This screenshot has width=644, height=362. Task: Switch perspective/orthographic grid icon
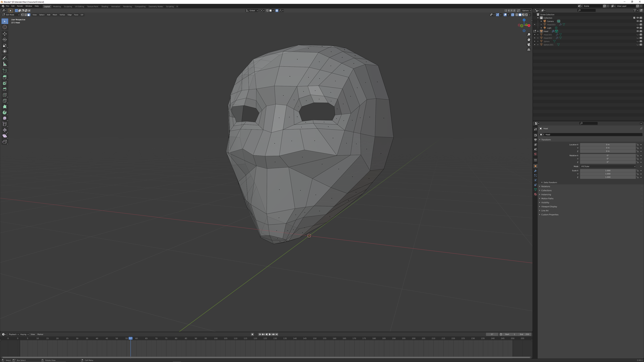click(x=529, y=50)
